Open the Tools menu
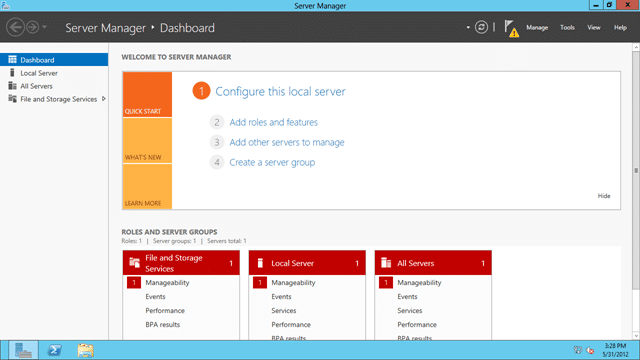 (567, 27)
